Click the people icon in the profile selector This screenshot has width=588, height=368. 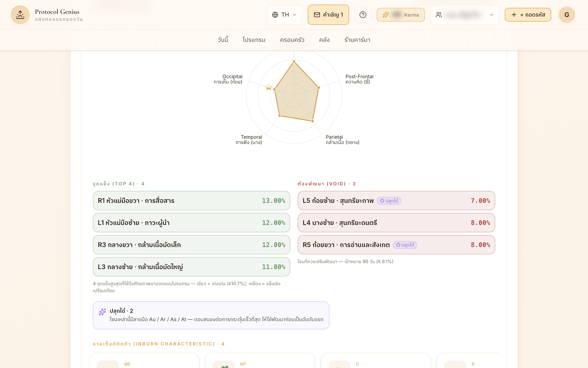(x=438, y=15)
